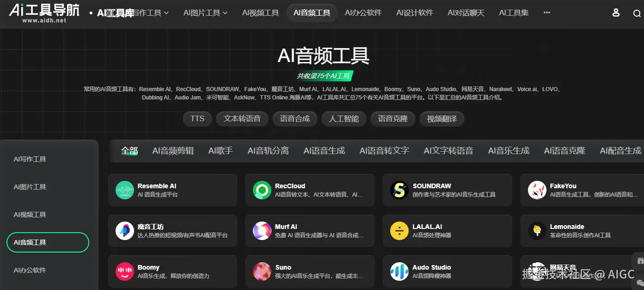644x290 pixels.
Task: Open AI写作工具 in left sidebar
Action: pos(30,159)
